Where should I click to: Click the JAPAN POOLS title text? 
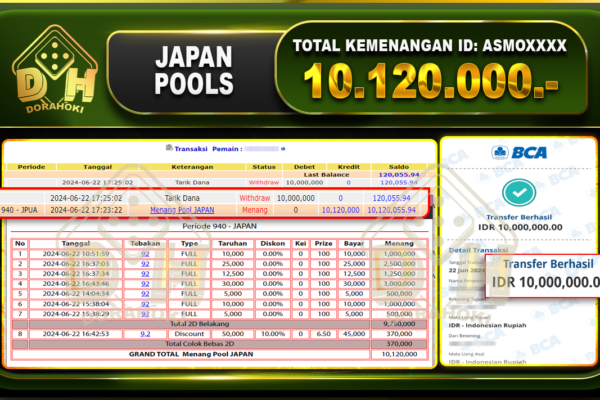click(194, 70)
